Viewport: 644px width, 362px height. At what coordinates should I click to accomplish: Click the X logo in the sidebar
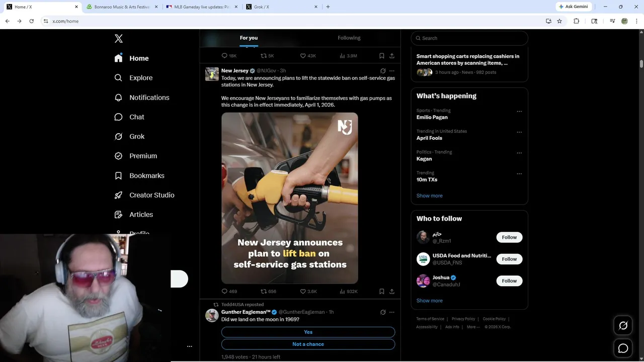click(118, 39)
